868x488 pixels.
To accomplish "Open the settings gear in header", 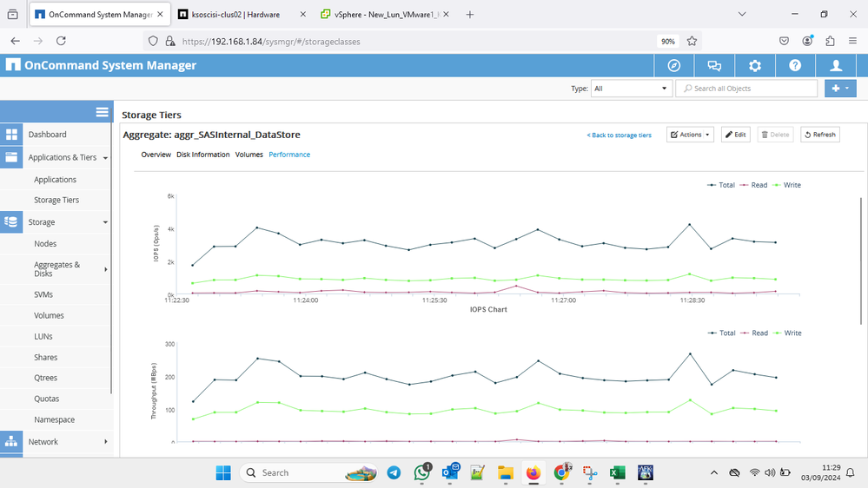I will pos(755,66).
